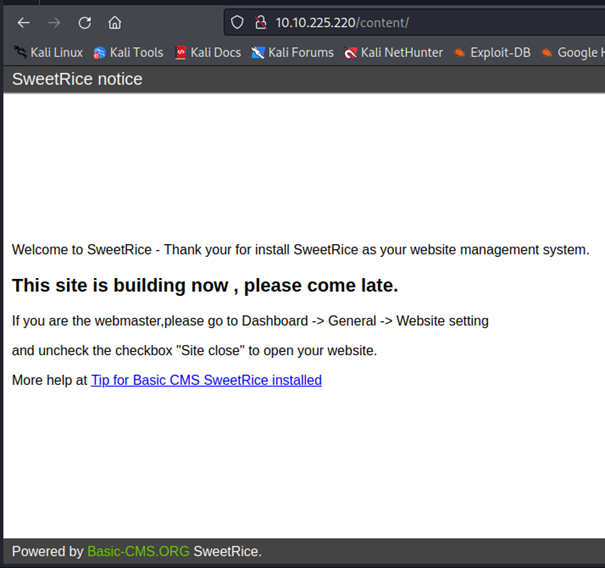The image size is (605, 568).
Task: Visit the Basic-CMS.ORG footer link
Action: point(138,551)
